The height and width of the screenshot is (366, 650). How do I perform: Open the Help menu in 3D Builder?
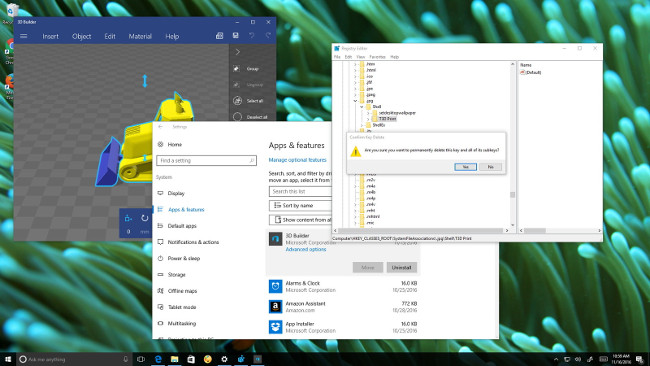tap(172, 36)
